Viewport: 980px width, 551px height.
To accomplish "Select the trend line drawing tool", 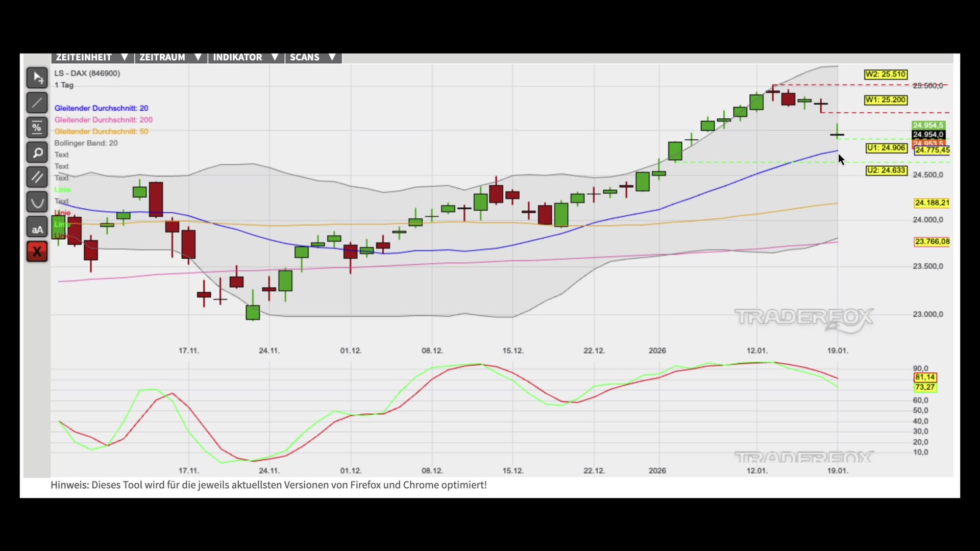I will 37,103.
